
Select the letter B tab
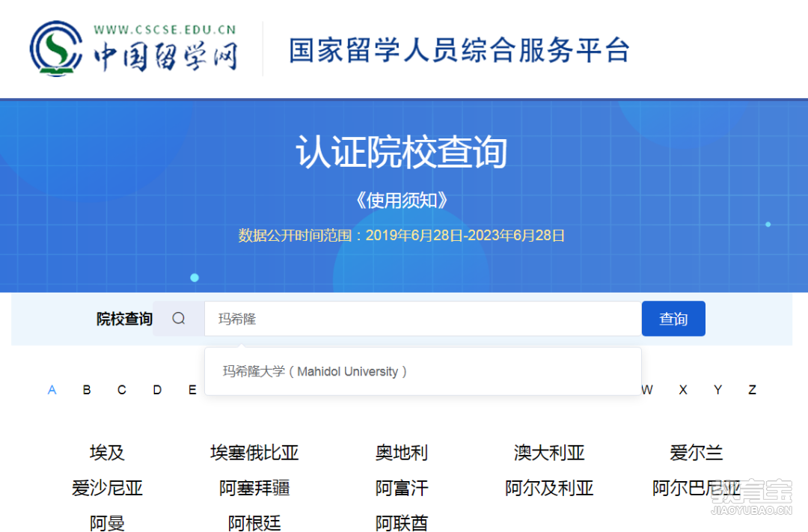(x=87, y=390)
